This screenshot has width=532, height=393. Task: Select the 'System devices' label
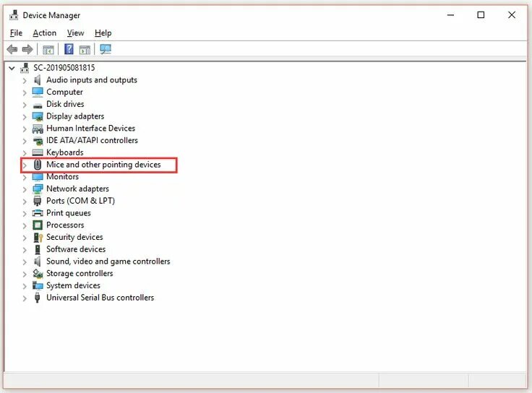click(x=73, y=285)
